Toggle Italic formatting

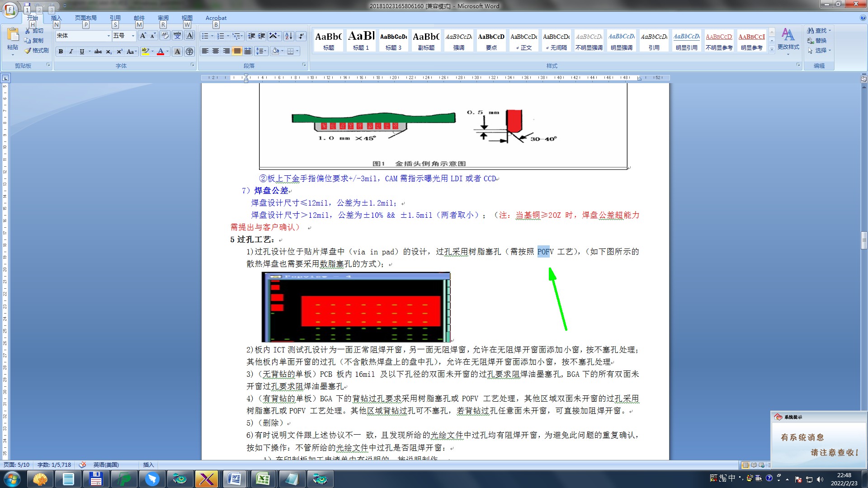(x=71, y=52)
